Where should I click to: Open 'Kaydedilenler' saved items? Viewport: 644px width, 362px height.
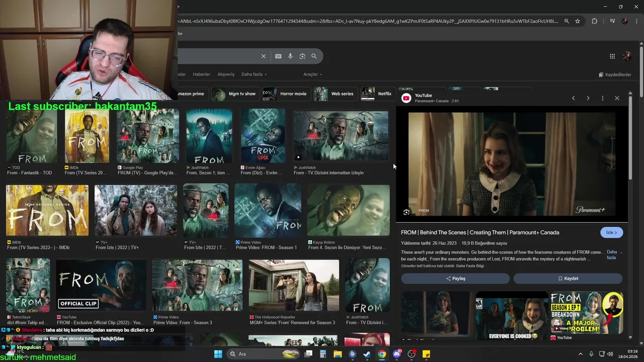click(x=615, y=74)
